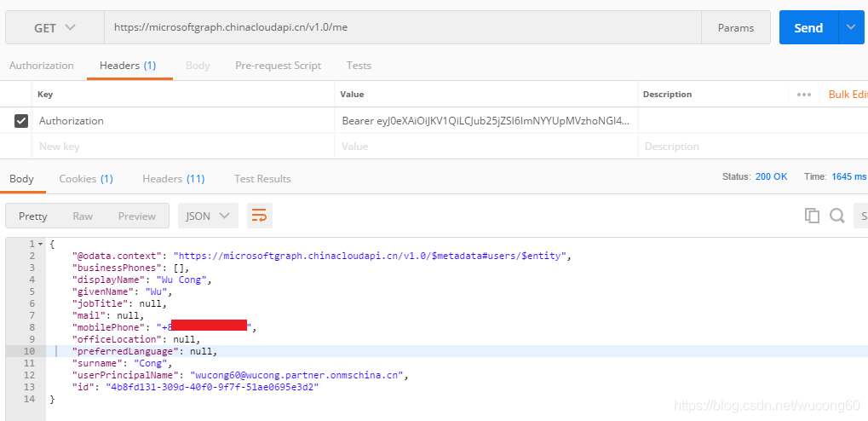
Task: Click the Key column header
Action: click(x=45, y=94)
